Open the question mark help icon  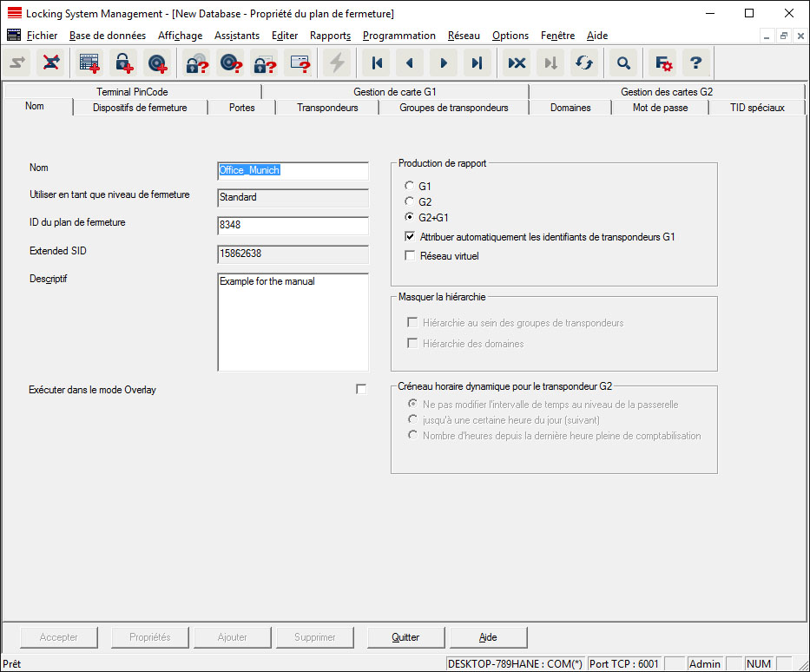[695, 63]
